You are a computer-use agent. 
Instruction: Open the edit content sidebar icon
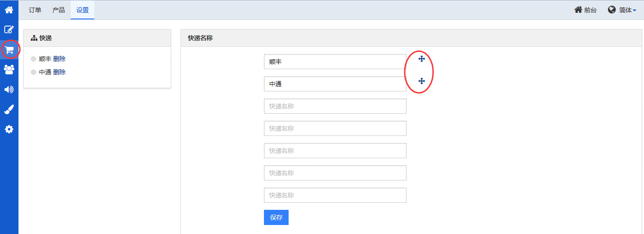coord(9,29)
